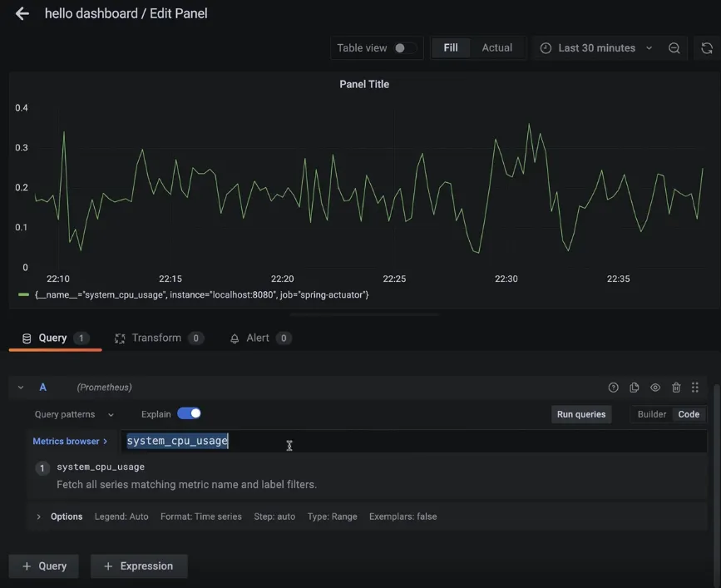The height and width of the screenshot is (588, 721).
Task: Click the zoom out time range icon
Action: (x=674, y=48)
